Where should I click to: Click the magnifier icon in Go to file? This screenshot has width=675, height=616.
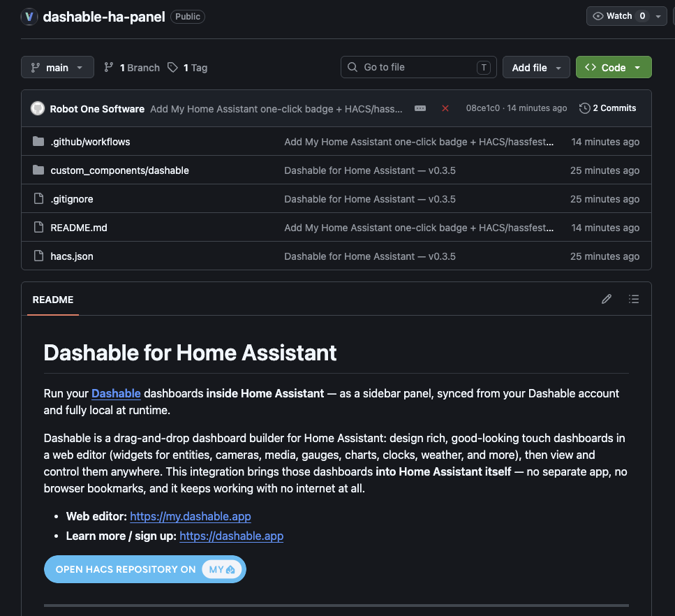pos(353,67)
